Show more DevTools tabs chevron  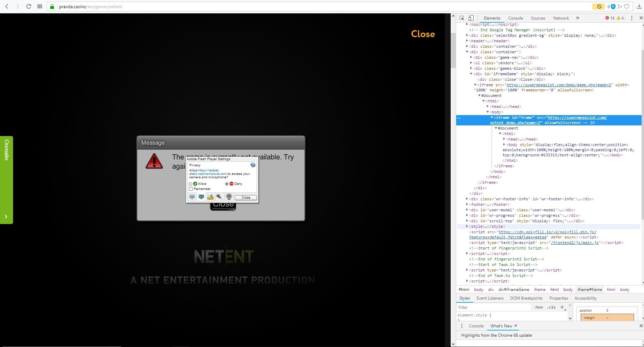(x=578, y=18)
